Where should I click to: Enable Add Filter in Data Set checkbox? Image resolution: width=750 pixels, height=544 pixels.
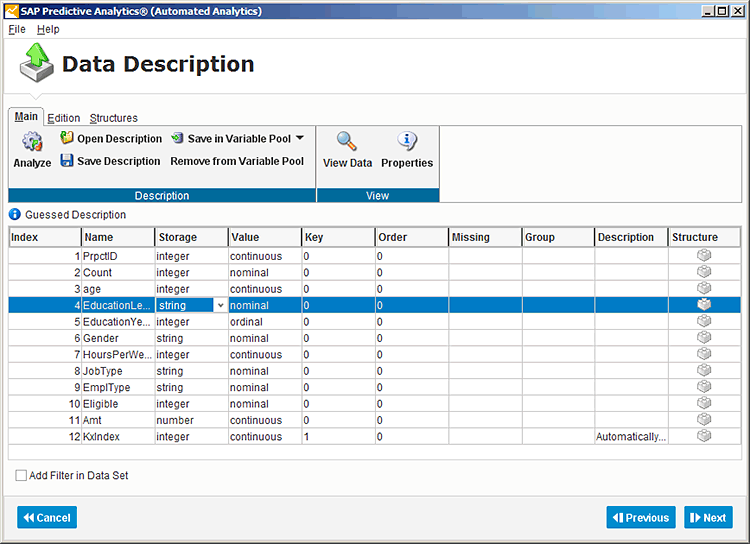(21, 475)
